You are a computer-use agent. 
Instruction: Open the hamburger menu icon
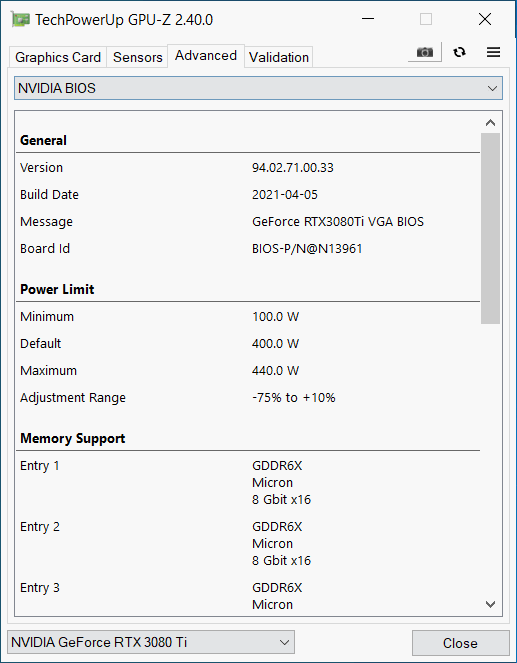[x=493, y=52]
